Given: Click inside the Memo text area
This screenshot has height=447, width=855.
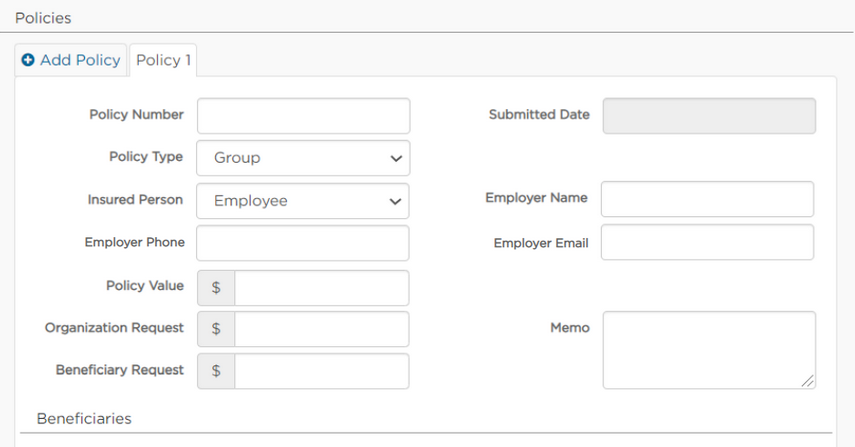Looking at the screenshot, I should pos(709,350).
